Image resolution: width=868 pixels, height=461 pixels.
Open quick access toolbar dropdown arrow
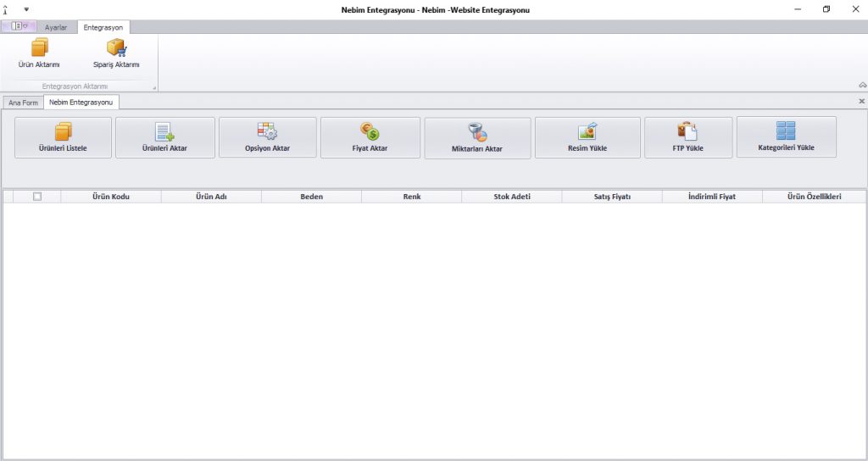(x=26, y=9)
